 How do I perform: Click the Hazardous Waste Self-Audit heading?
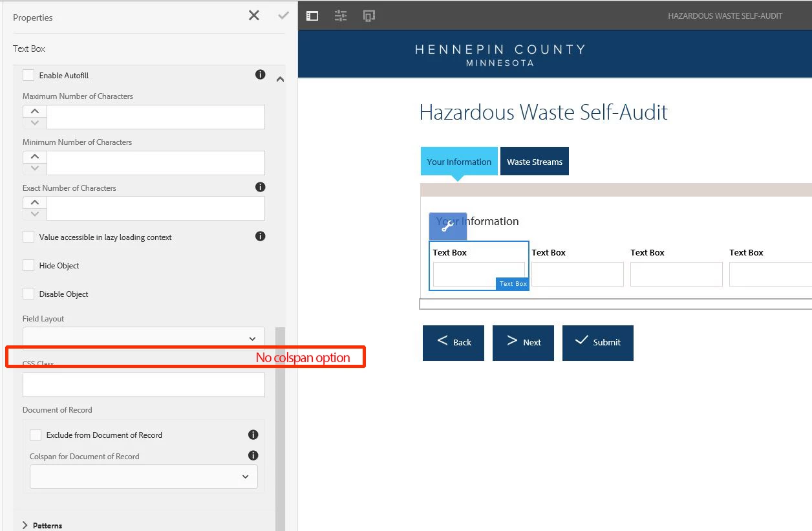point(543,113)
